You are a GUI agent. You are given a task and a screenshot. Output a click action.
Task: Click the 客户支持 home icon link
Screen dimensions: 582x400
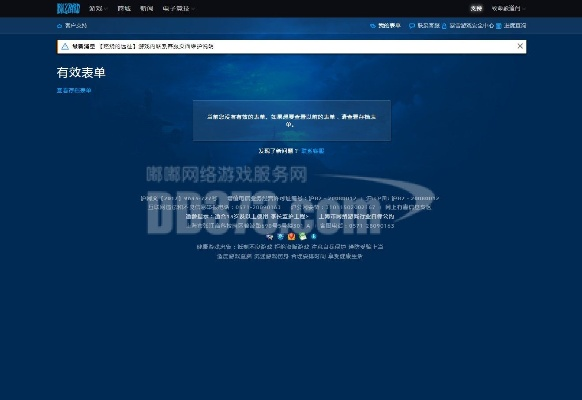(x=72, y=26)
